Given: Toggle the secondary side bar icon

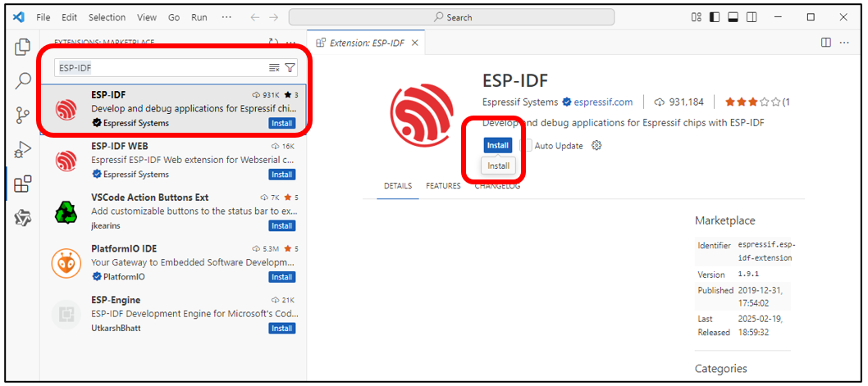Looking at the screenshot, I should click(x=752, y=17).
